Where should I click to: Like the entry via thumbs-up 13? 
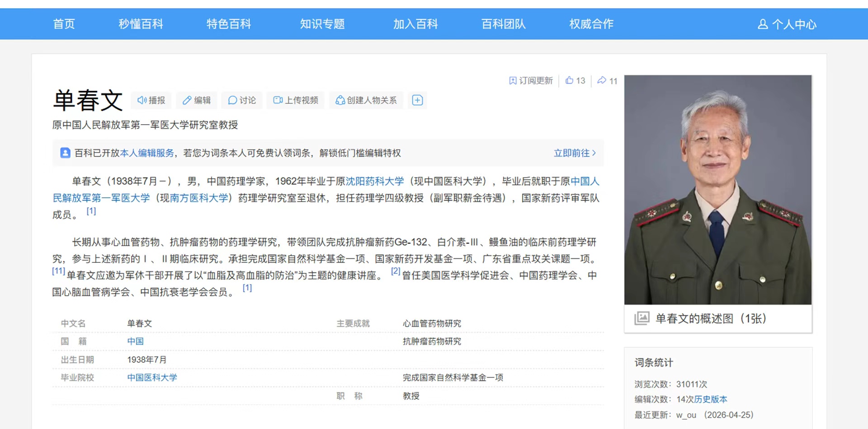576,80
